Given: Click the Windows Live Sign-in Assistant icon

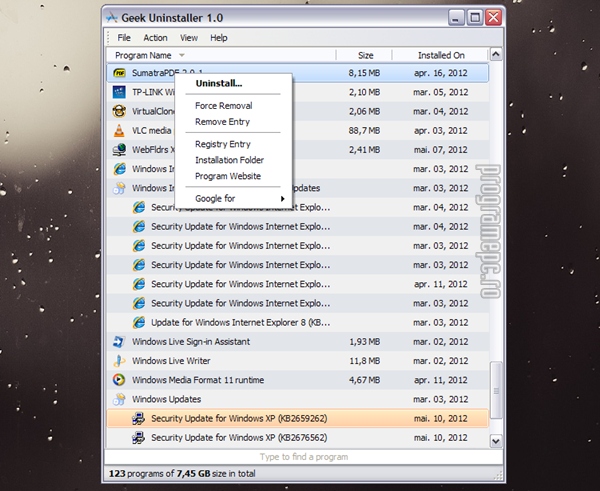Looking at the screenshot, I should point(119,341).
